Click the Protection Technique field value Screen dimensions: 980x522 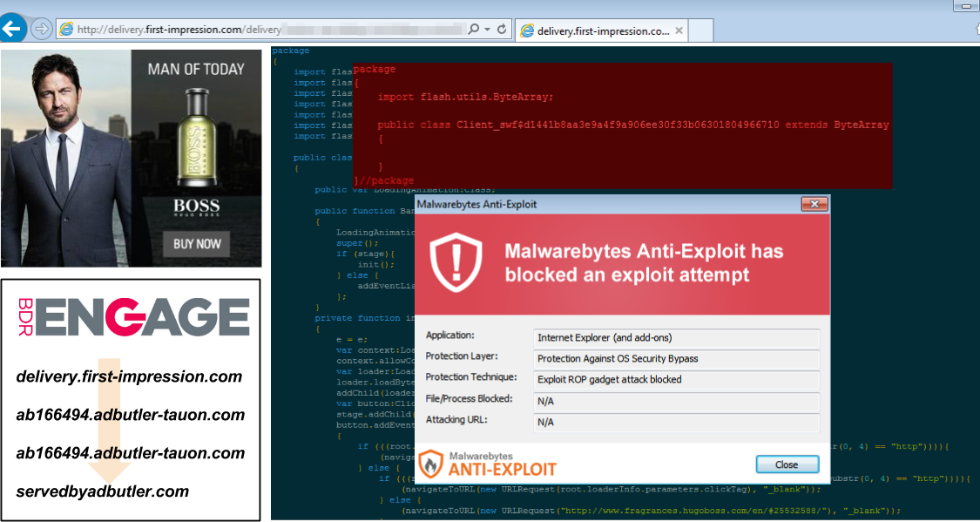677,379
